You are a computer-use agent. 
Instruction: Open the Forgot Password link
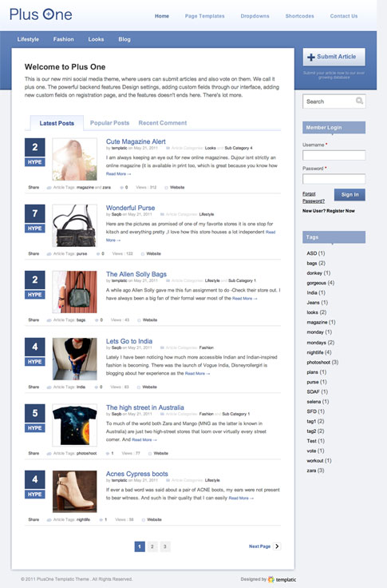coord(314,197)
